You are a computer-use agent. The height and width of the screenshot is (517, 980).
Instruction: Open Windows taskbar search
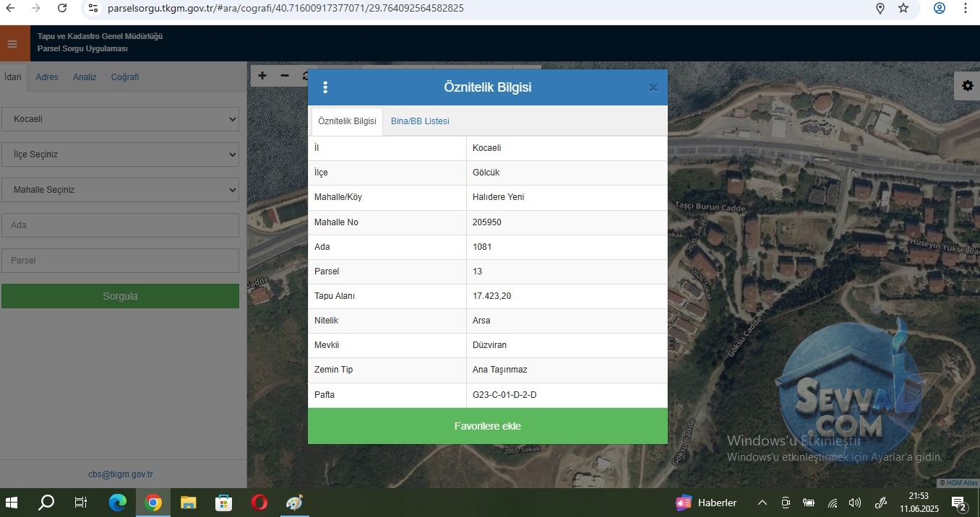46,503
